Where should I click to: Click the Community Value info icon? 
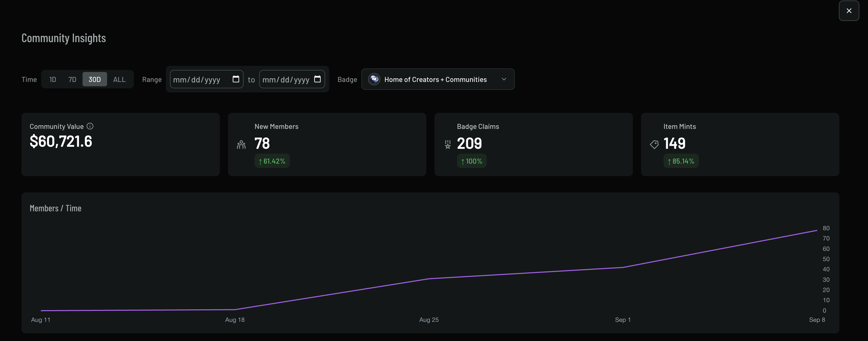90,126
